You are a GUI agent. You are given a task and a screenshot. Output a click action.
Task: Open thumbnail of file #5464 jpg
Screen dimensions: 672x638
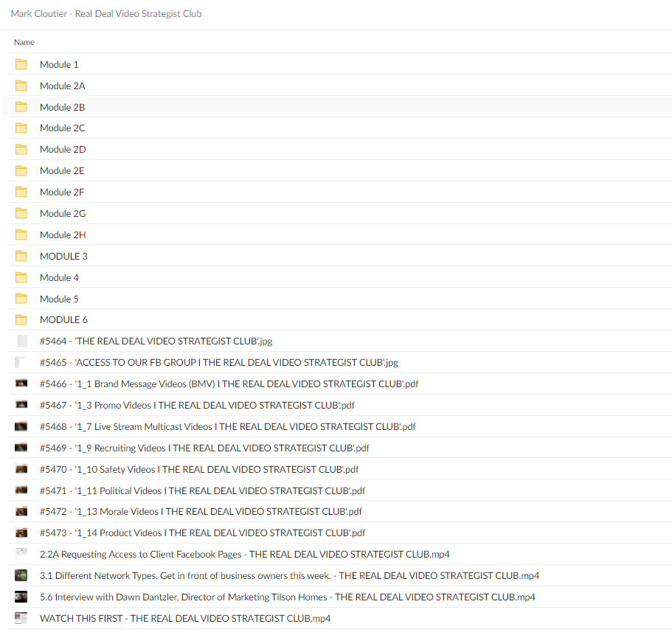point(21,341)
